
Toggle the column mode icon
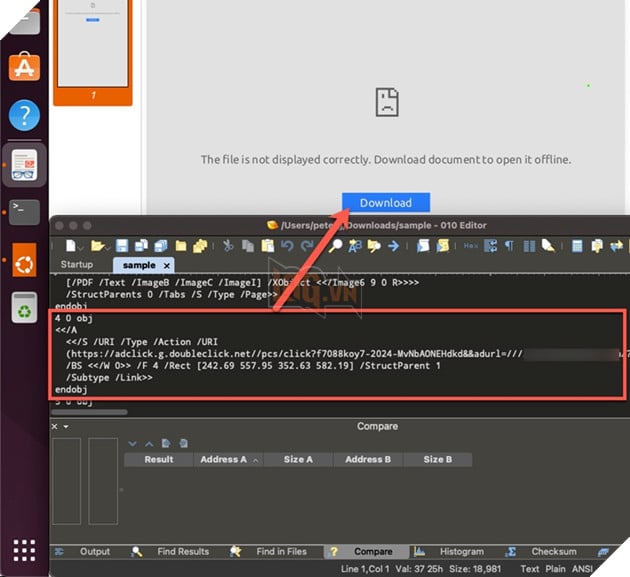click(529, 246)
